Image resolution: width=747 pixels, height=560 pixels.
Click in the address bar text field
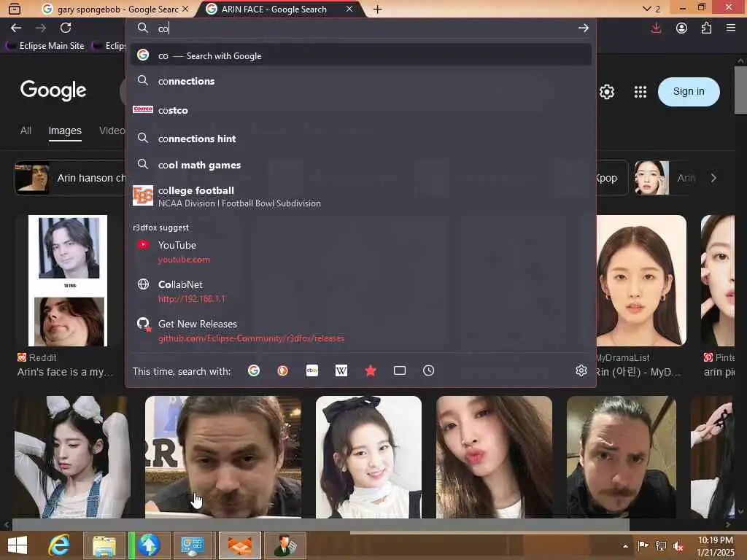(362, 28)
